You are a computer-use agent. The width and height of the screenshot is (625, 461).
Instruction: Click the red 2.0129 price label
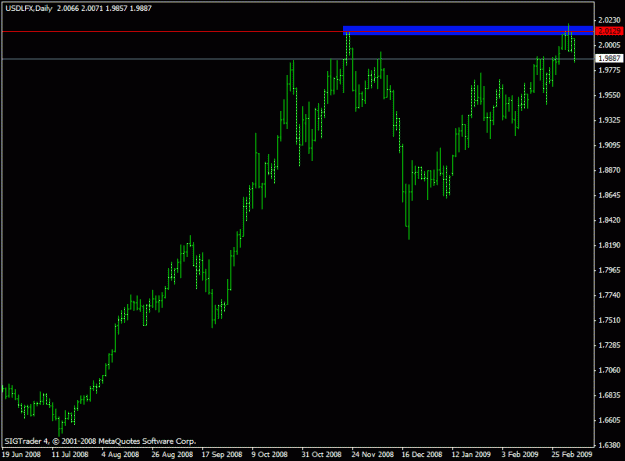[609, 31]
